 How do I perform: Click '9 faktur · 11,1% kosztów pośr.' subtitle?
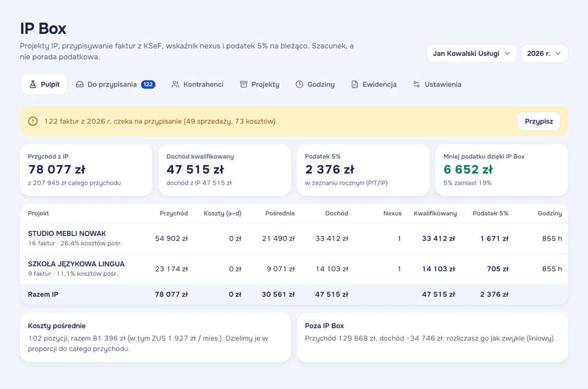(x=73, y=274)
